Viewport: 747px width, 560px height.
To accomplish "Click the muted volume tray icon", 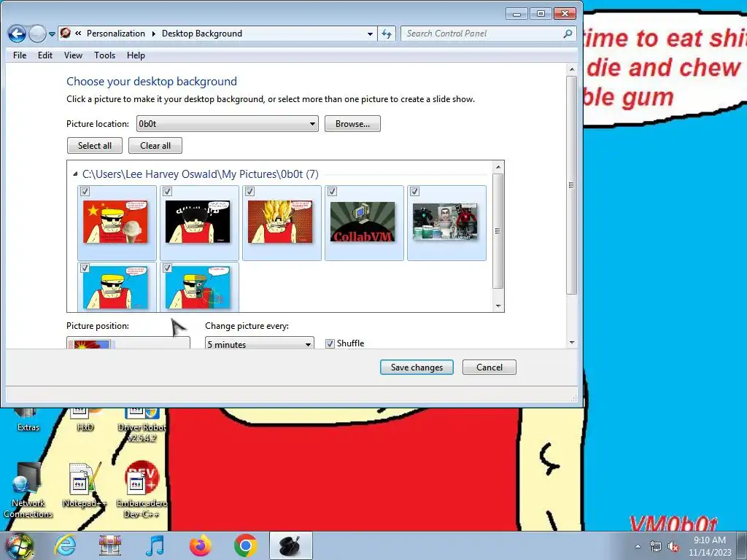I will (x=673, y=546).
